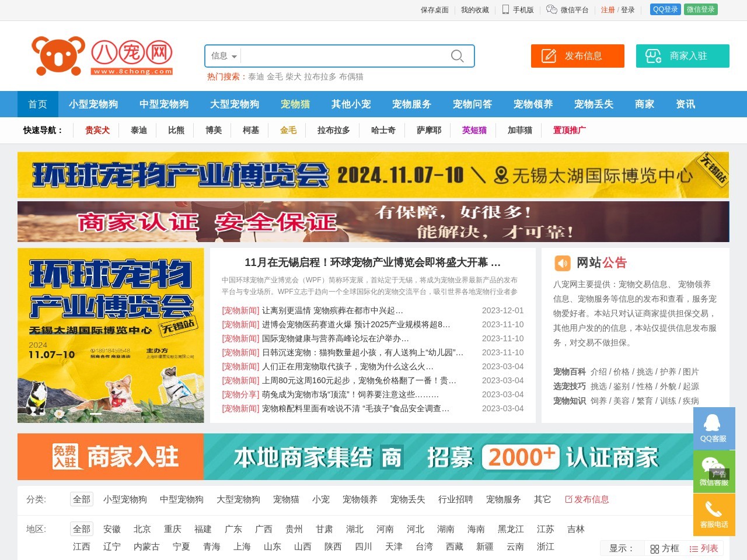Click the 网站公告 speaker icon
Screen dimensions: 747x560
(562, 263)
